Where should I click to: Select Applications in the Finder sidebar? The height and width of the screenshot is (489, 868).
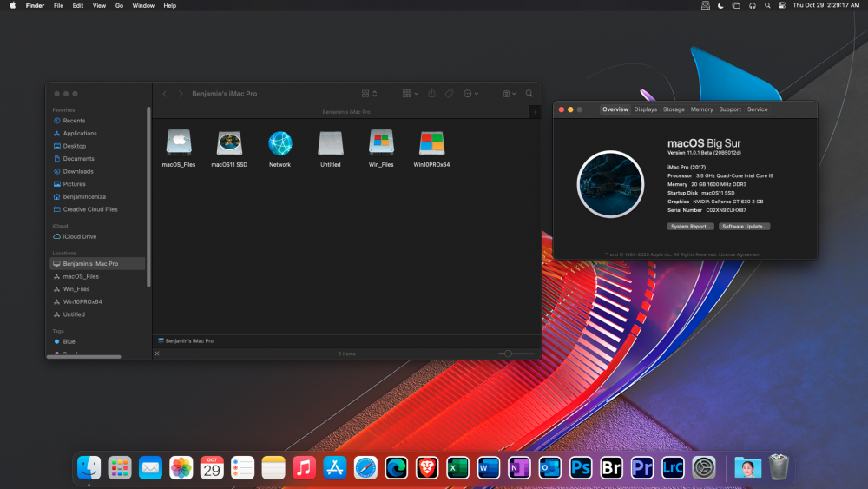(80, 134)
